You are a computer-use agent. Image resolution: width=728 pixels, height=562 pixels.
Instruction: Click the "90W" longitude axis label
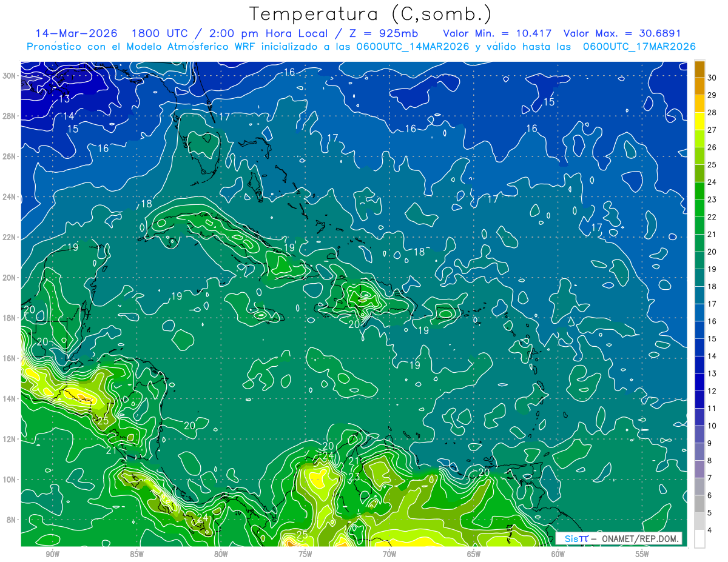52,554
